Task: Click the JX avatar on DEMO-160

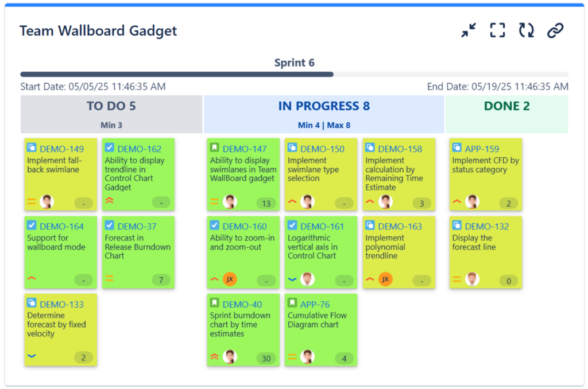Action: pyautogui.click(x=230, y=279)
